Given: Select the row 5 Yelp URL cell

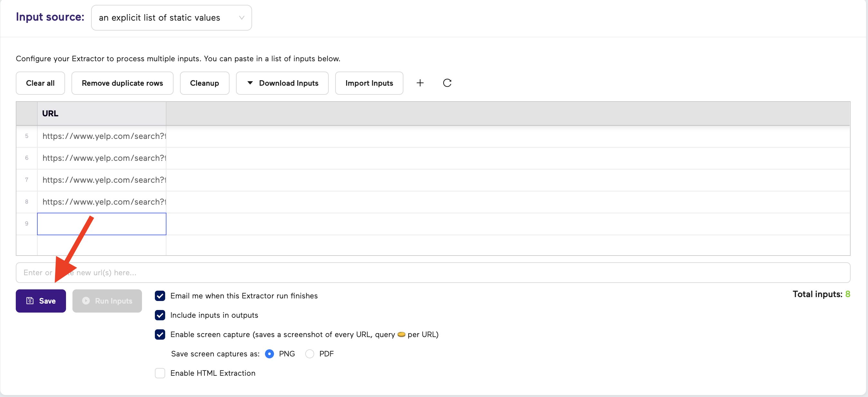Looking at the screenshot, I should pyautogui.click(x=102, y=136).
